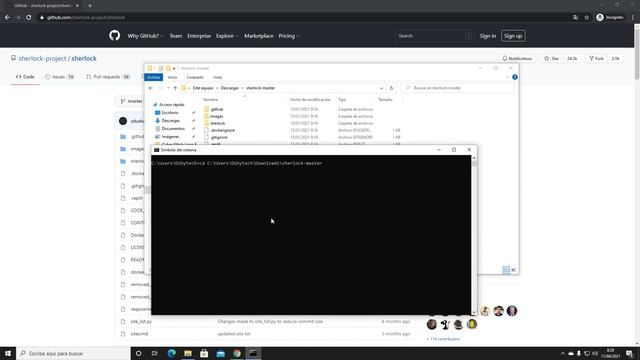
Task: Open the Inicio ribbon tab in File Explorer
Action: click(172, 77)
